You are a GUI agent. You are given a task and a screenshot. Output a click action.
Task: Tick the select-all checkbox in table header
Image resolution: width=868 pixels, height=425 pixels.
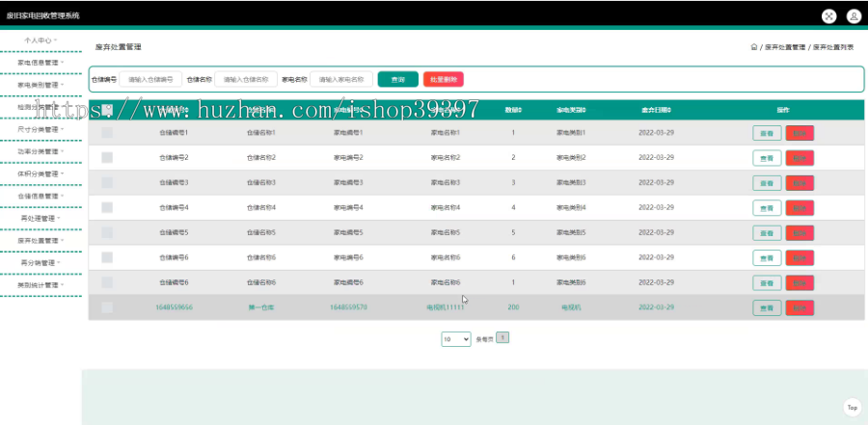[107, 110]
